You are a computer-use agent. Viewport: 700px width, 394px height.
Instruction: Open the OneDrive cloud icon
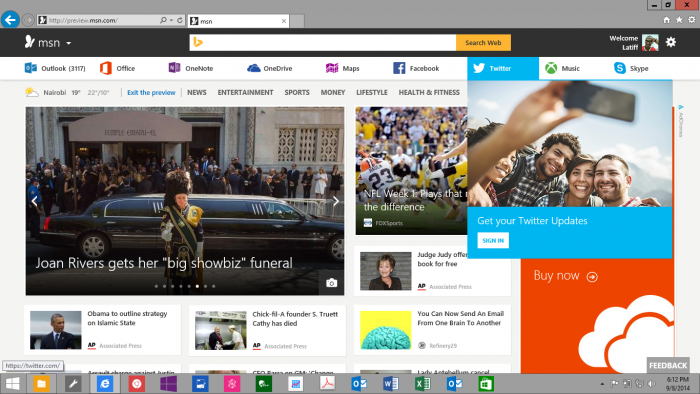pos(254,68)
